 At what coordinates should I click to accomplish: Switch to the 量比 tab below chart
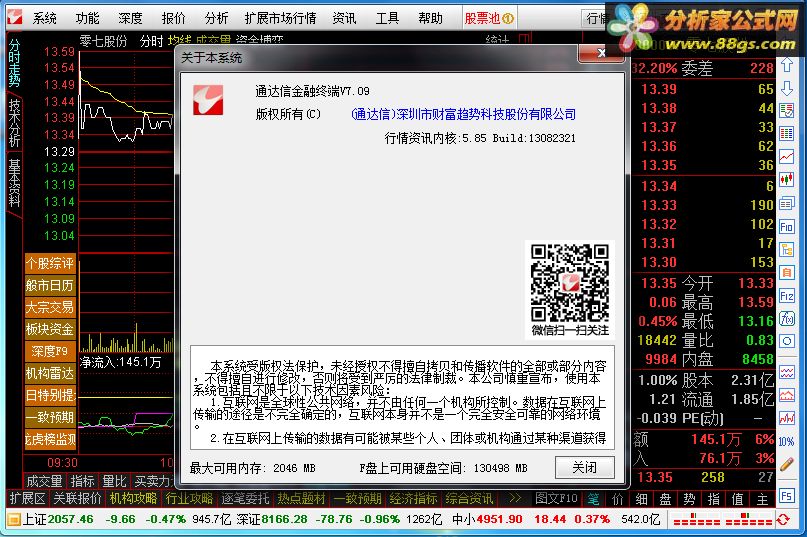coord(114,481)
